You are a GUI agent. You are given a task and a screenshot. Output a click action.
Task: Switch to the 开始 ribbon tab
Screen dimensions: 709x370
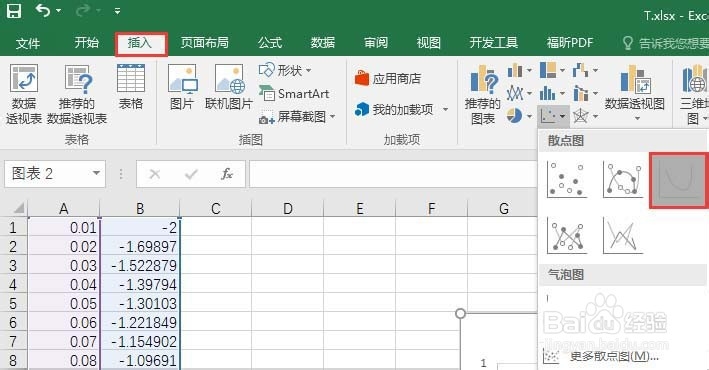point(86,43)
